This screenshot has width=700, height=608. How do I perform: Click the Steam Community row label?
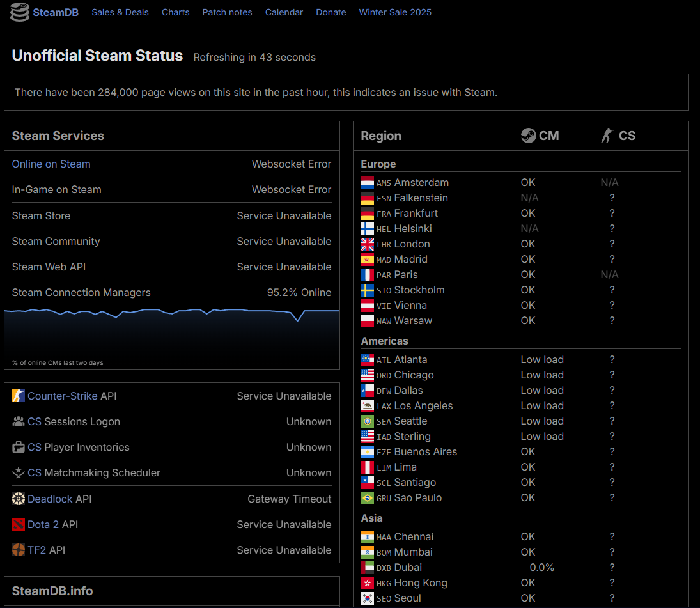[56, 241]
